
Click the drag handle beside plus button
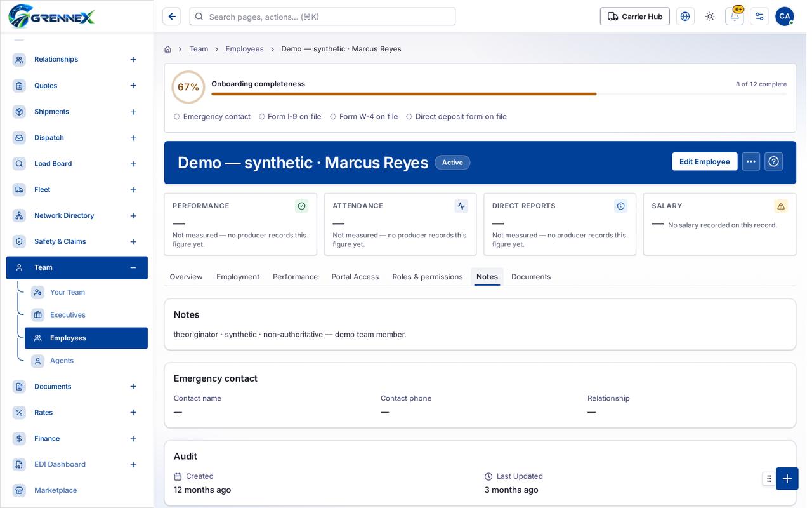(769, 479)
